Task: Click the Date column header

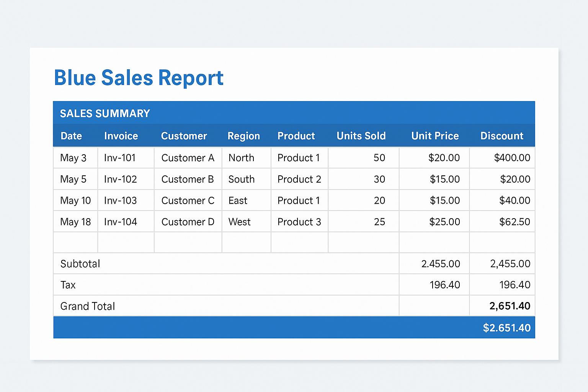Action: click(x=71, y=136)
